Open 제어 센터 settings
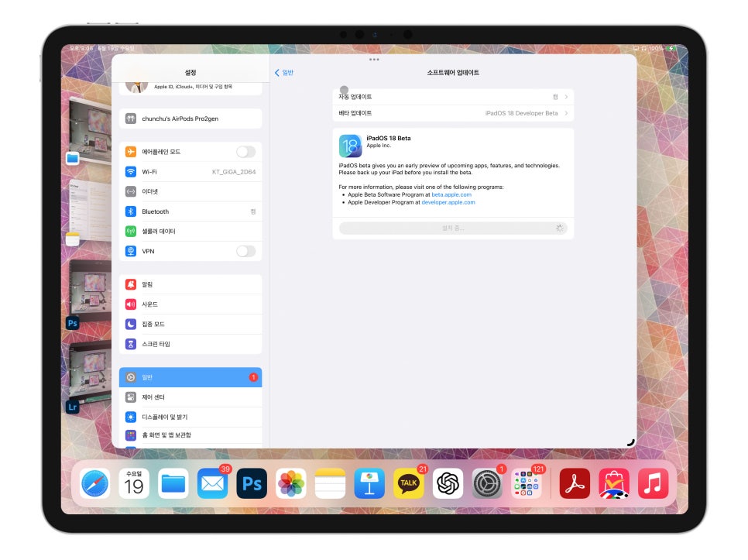This screenshot has width=748, height=560. pos(190,397)
